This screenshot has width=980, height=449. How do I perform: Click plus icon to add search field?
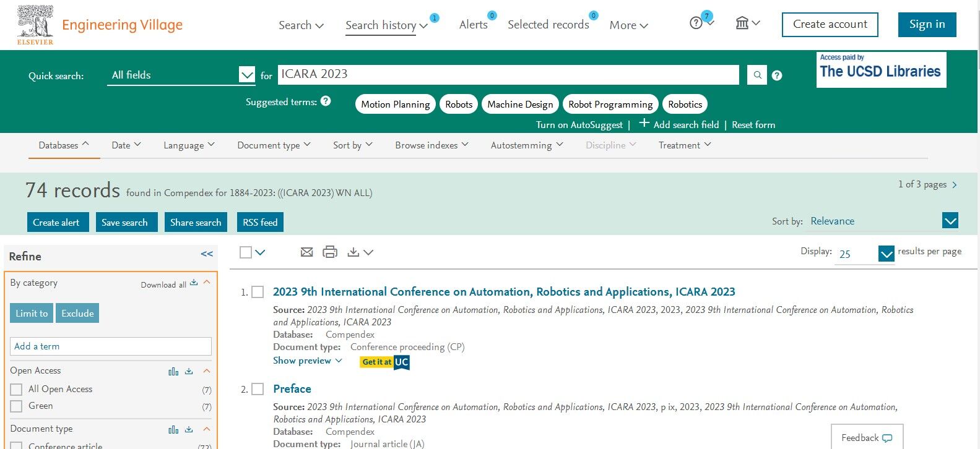pos(644,123)
